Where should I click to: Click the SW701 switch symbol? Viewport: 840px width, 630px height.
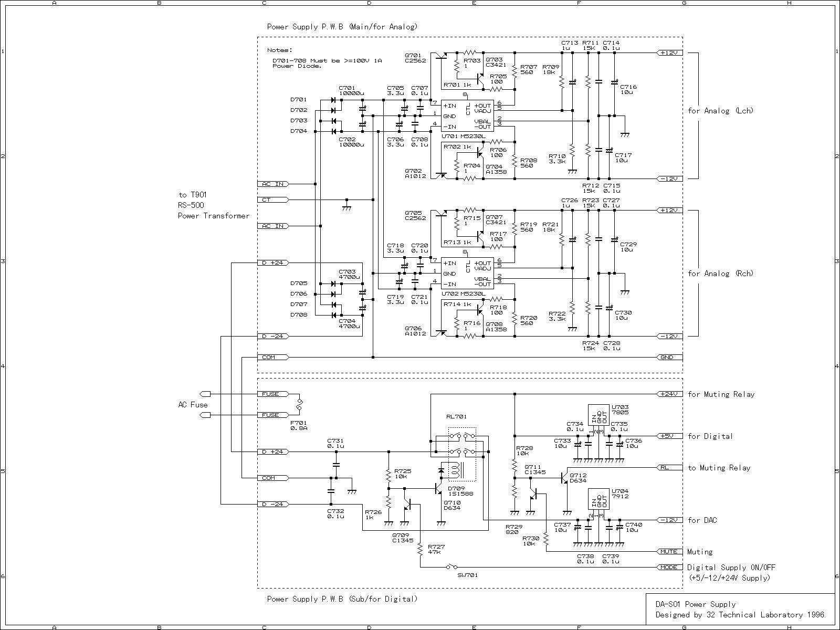451,567
